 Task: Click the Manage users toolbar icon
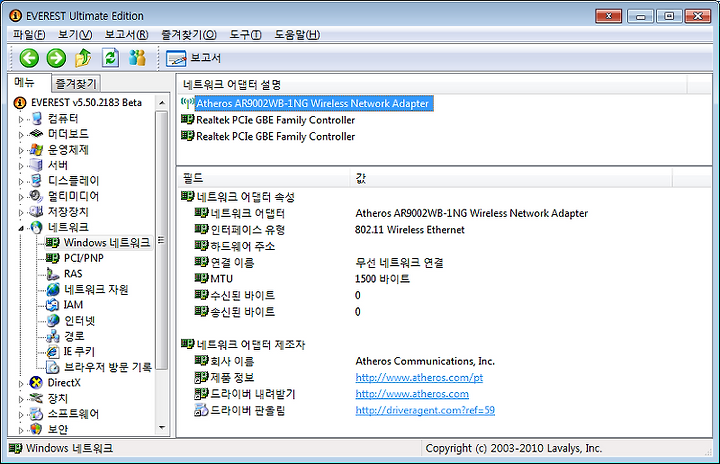[137, 58]
